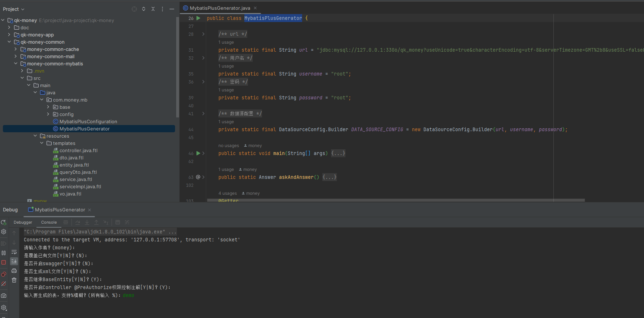The image size is (644, 318).
Task: Click Trace Current Stream Chain icon
Action: (127, 222)
